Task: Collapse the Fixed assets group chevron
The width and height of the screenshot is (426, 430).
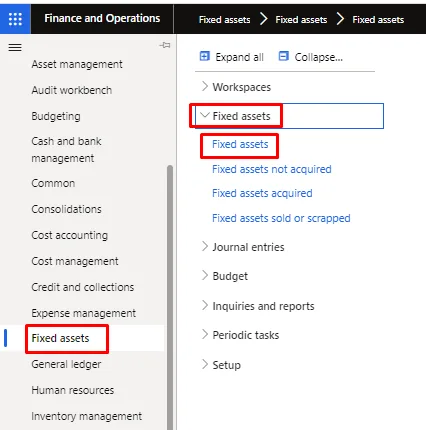Action: tap(205, 115)
